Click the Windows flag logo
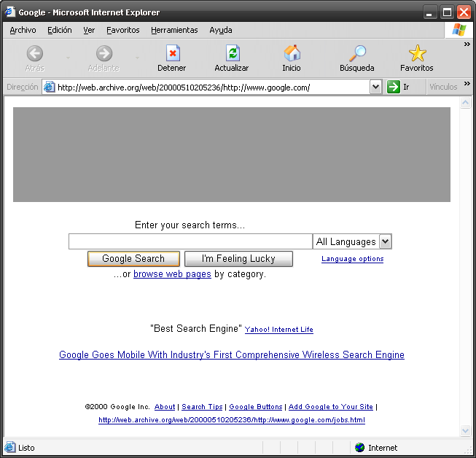Viewport: 476px width, 458px height. (x=459, y=30)
